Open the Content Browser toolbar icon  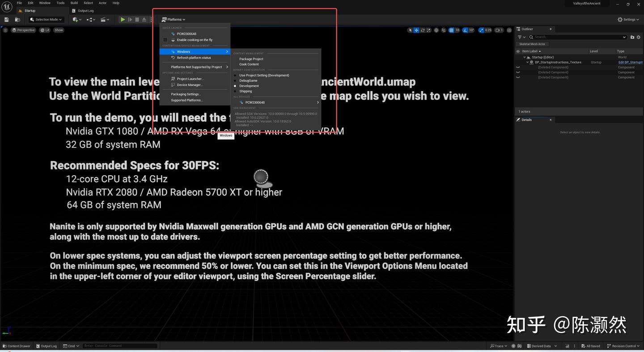(17, 20)
